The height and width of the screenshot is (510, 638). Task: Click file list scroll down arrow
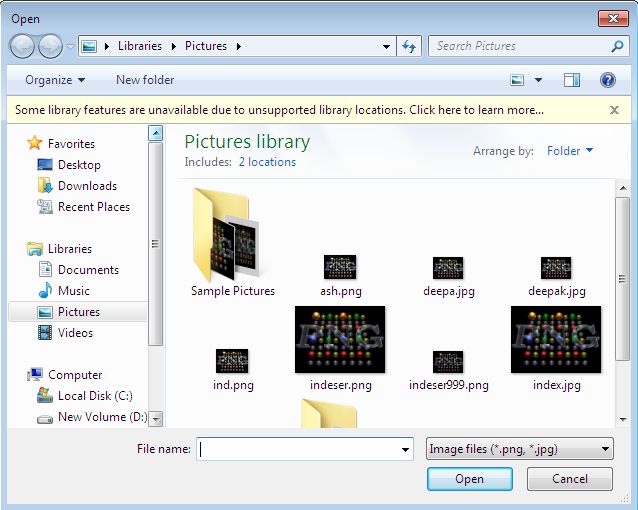pos(623,419)
